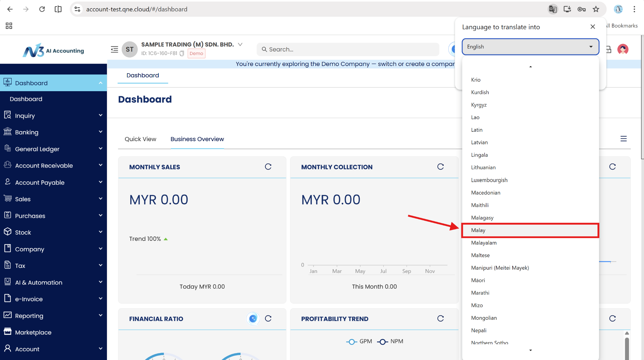Image resolution: width=644 pixels, height=360 pixels.
Task: Open the Sample Trading company switcher dropdown
Action: (240, 44)
